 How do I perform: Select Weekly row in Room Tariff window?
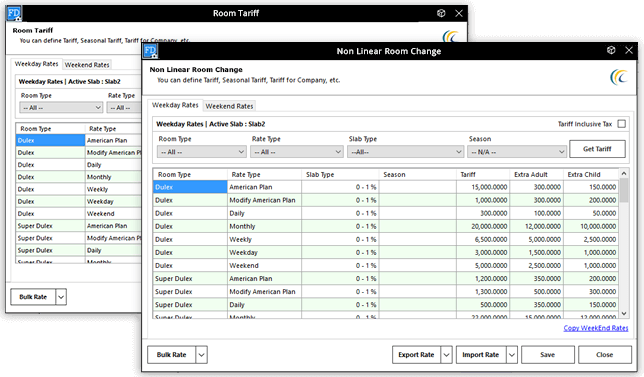[x=79, y=189]
